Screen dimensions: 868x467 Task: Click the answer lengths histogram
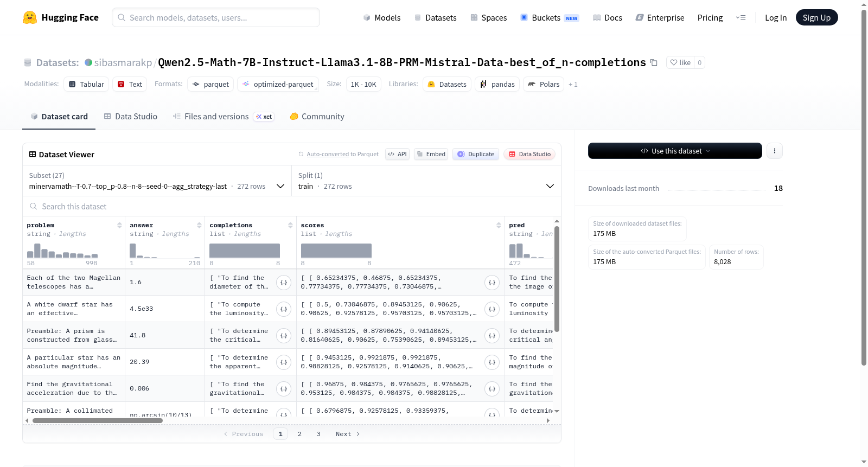(165, 250)
